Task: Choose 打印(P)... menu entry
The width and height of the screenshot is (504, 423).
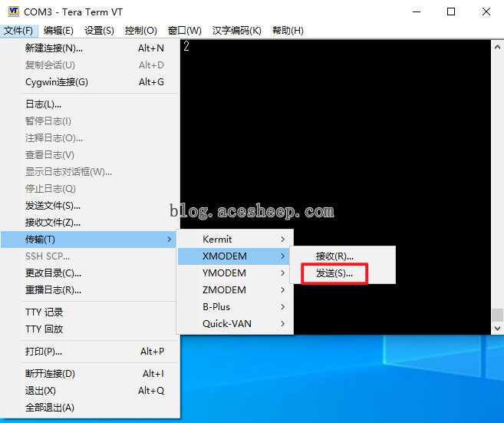Action: tap(90, 352)
